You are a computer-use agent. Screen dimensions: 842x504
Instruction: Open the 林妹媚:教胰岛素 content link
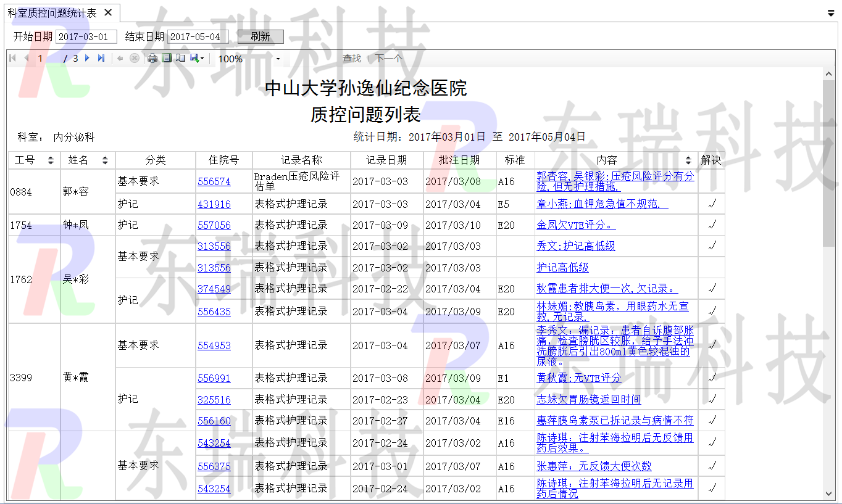(x=613, y=312)
